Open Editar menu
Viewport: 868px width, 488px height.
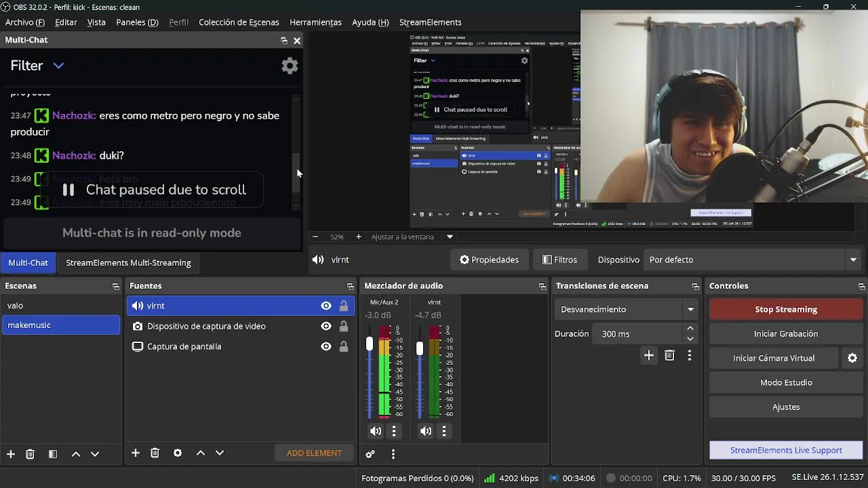(x=66, y=22)
